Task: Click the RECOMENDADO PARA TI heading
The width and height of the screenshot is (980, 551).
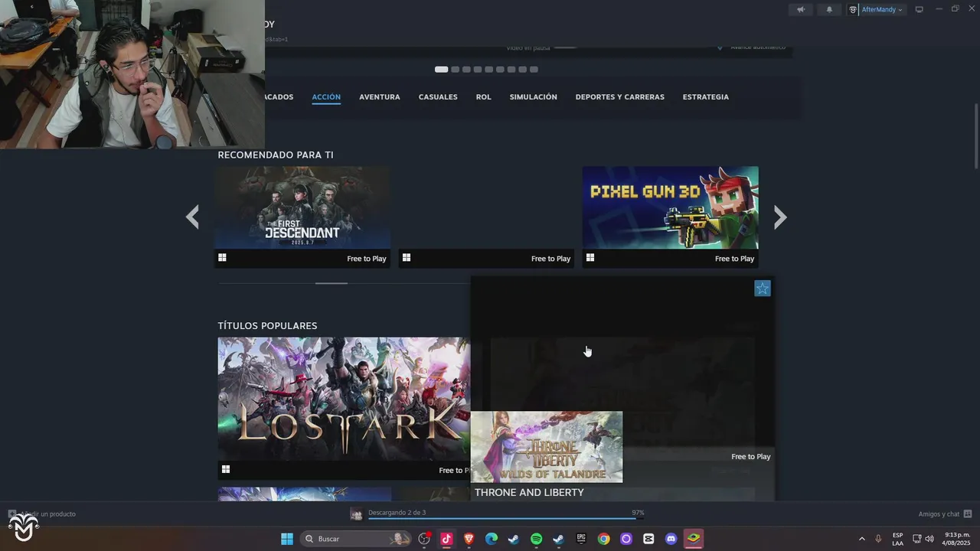Action: tap(276, 155)
